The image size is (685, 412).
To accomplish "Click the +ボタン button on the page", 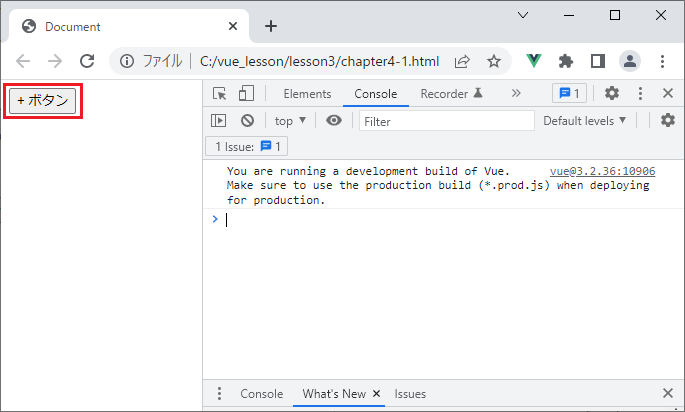I will point(42,100).
